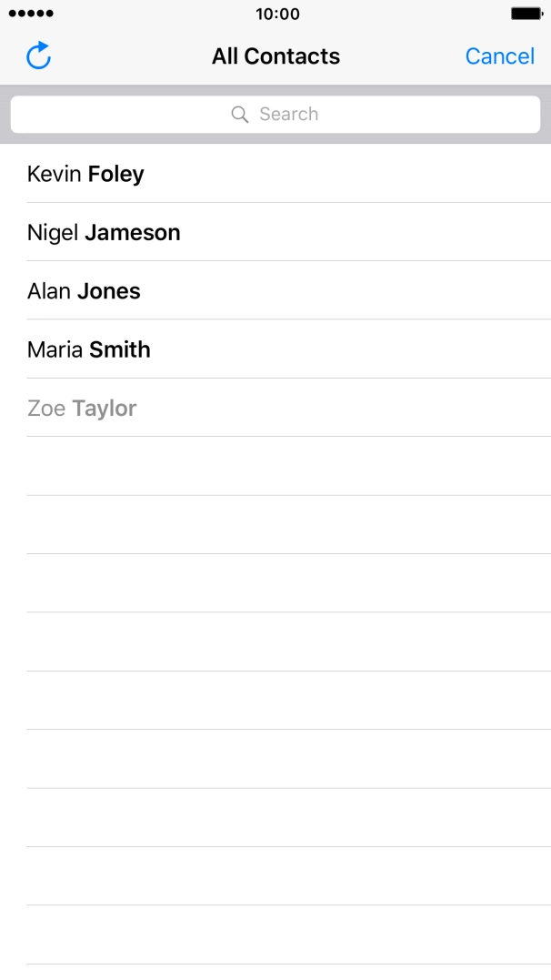Screen dimensions: 551x980
Task: Click the magnifying glass in search bar
Action: [240, 115]
